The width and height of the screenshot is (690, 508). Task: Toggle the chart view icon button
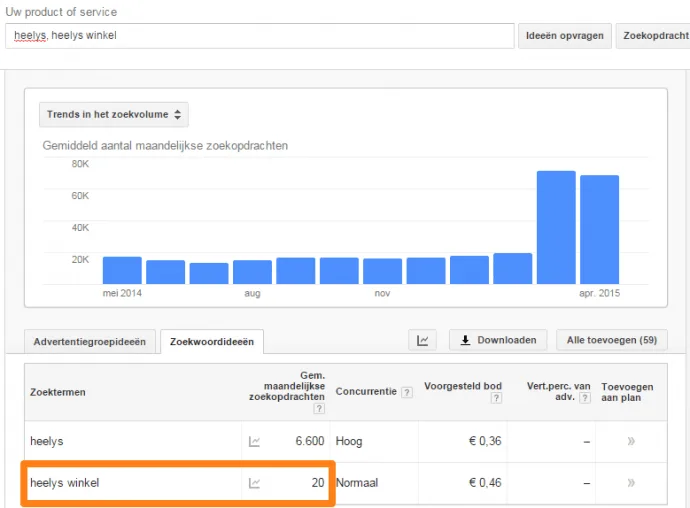point(422,340)
